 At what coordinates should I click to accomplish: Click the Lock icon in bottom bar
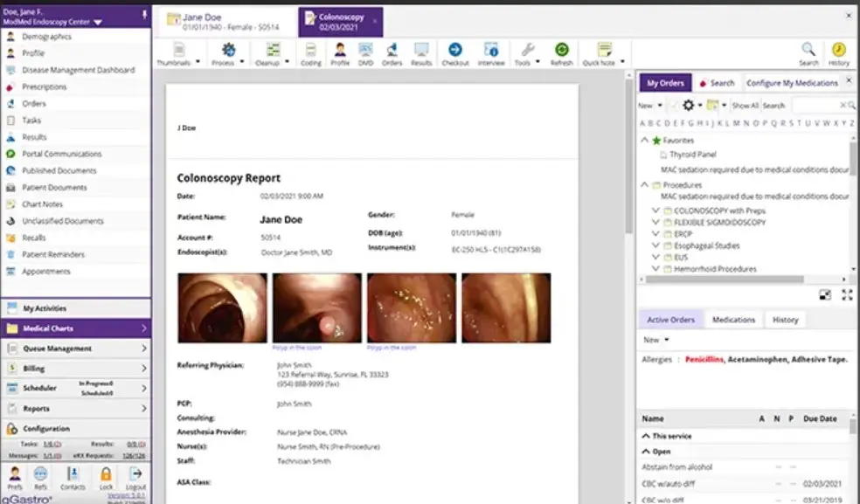(106, 477)
